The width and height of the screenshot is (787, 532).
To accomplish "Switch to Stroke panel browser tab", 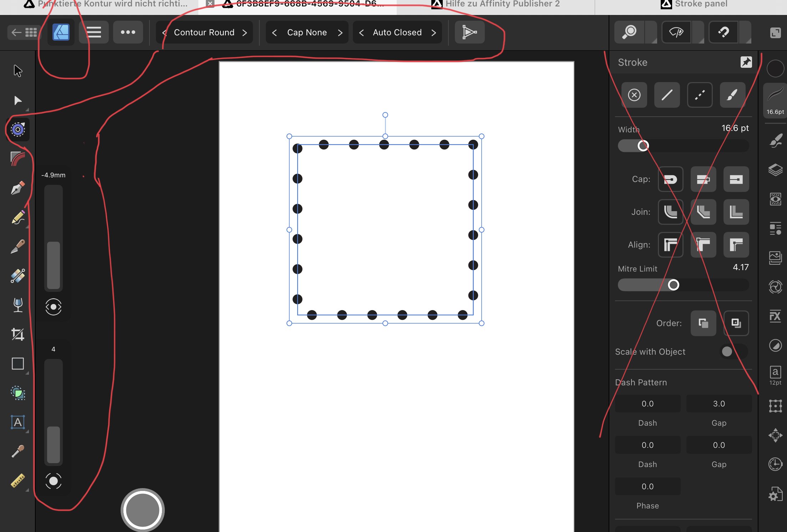I will click(x=694, y=4).
